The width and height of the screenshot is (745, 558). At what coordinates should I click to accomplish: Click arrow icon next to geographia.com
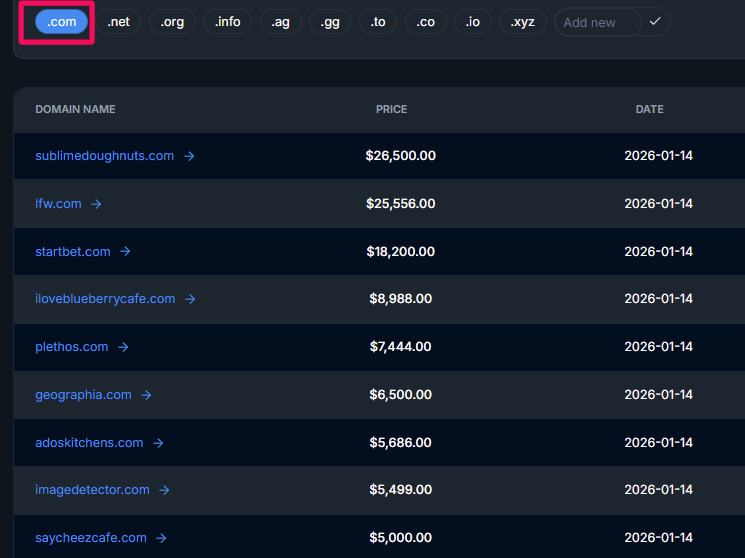point(146,395)
